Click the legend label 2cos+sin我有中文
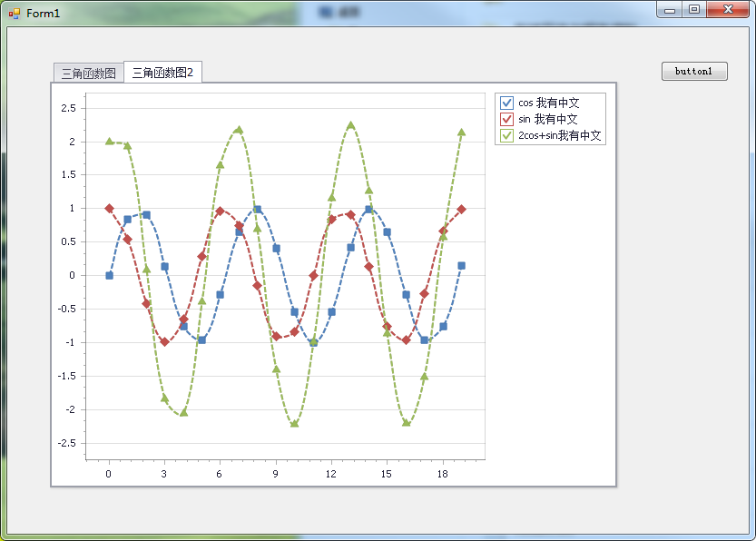 560,135
